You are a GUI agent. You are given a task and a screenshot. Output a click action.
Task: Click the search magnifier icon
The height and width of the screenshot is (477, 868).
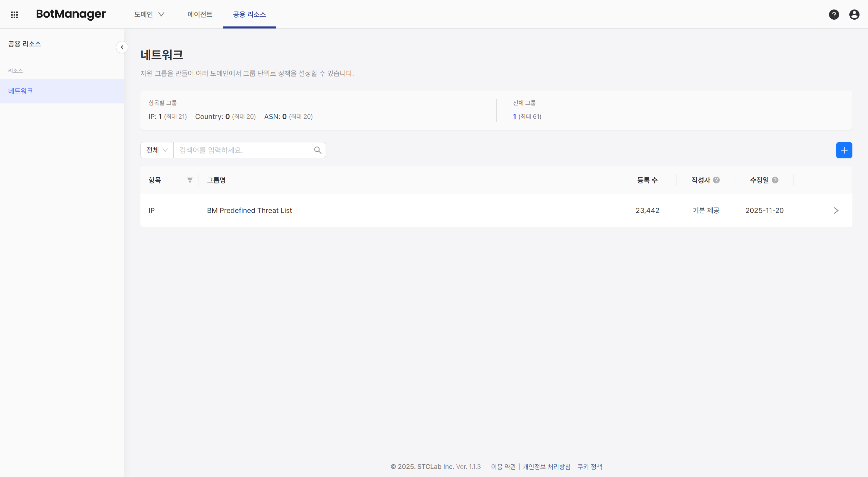[x=317, y=150]
